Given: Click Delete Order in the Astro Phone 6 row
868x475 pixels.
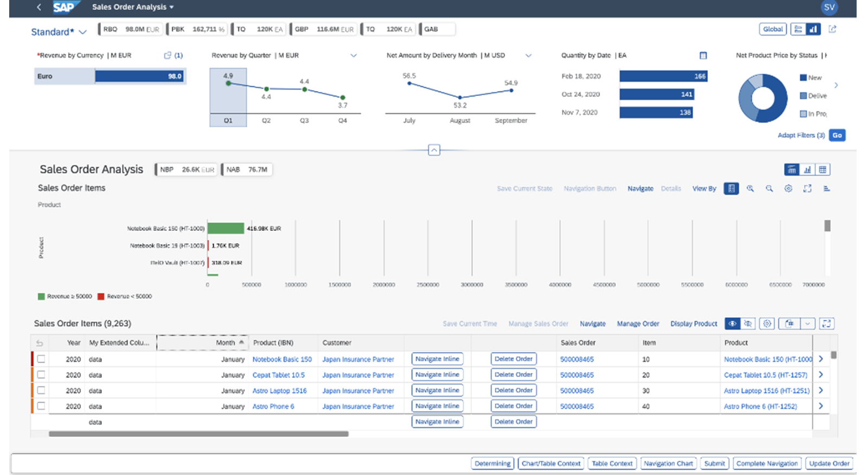Looking at the screenshot, I should (514, 406).
